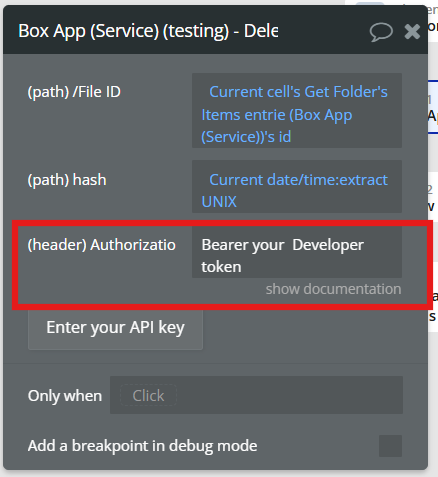Viewport: 438px width, 477px height.
Task: Click the '(path) hash' label
Action: pos(67,180)
